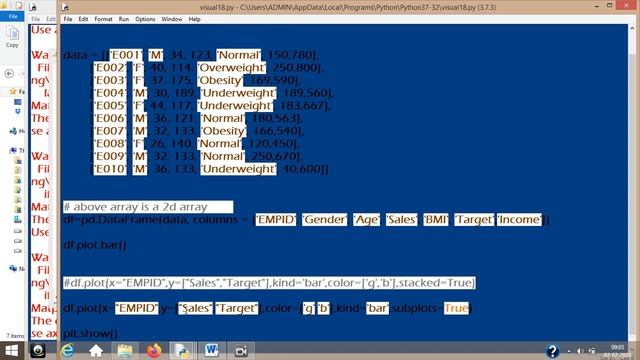The height and width of the screenshot is (360, 640).
Task: Click on 'E006' string in code
Action: click(110, 118)
